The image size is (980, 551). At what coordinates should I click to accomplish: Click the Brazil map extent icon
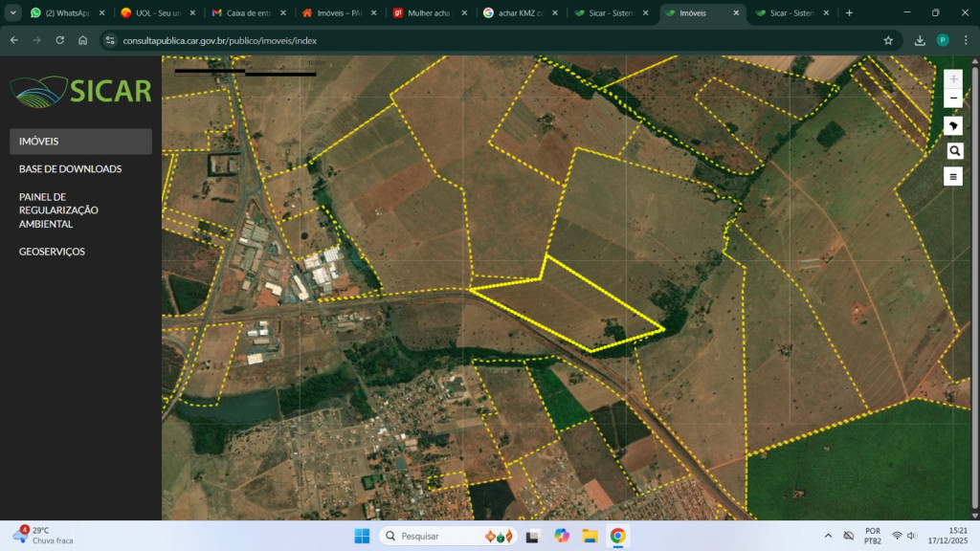pyautogui.click(x=953, y=126)
